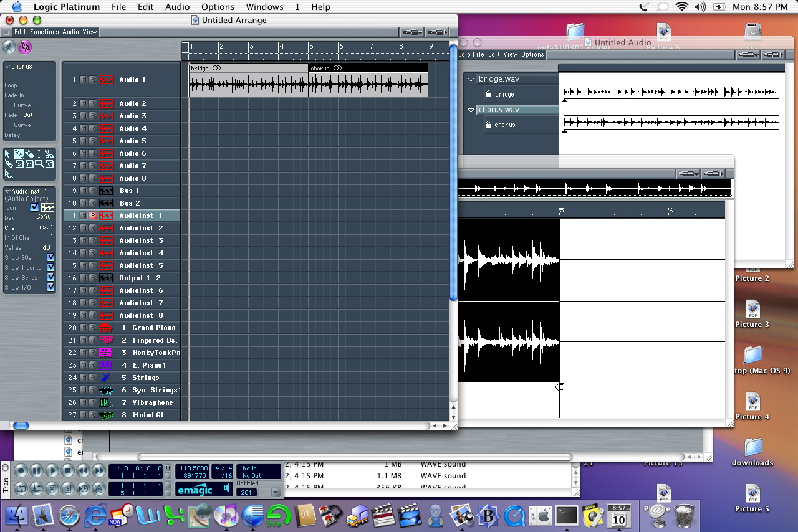
Task: Click the pink Catch/link button
Action: click(x=25, y=47)
